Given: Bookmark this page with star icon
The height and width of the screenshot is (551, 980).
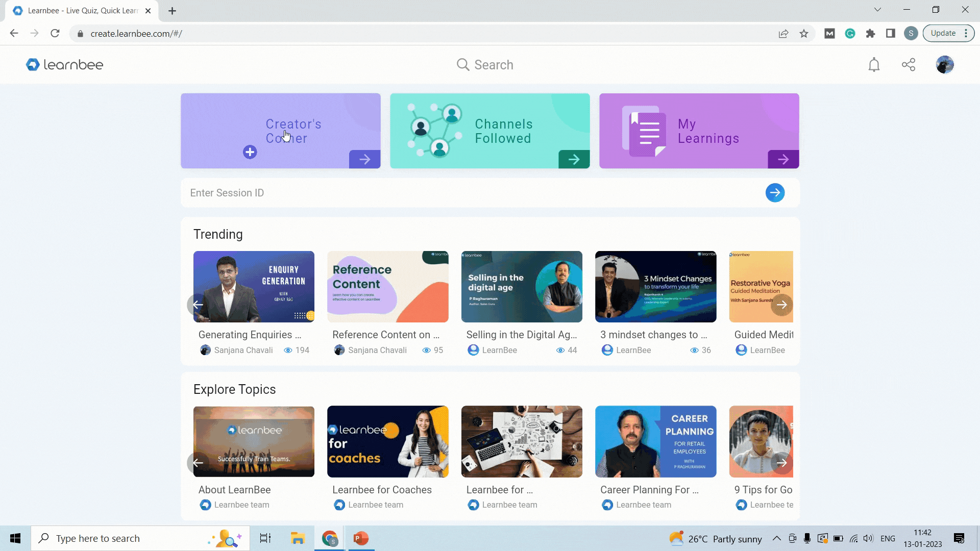Looking at the screenshot, I should [x=804, y=34].
